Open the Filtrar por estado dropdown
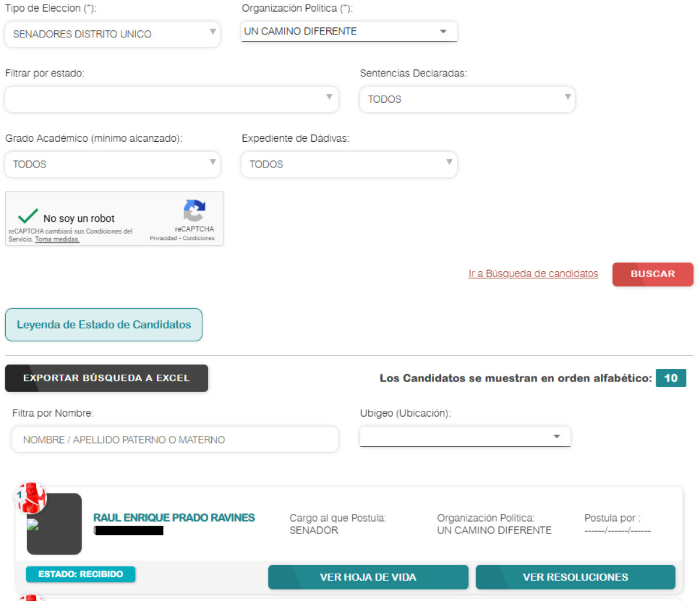 click(171, 99)
